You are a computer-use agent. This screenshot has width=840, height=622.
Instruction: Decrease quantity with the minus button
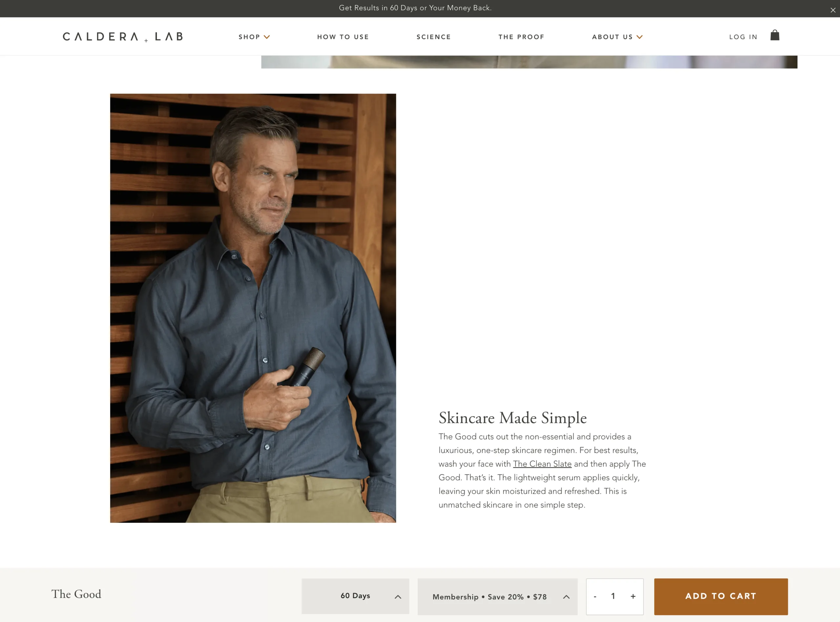[595, 597]
